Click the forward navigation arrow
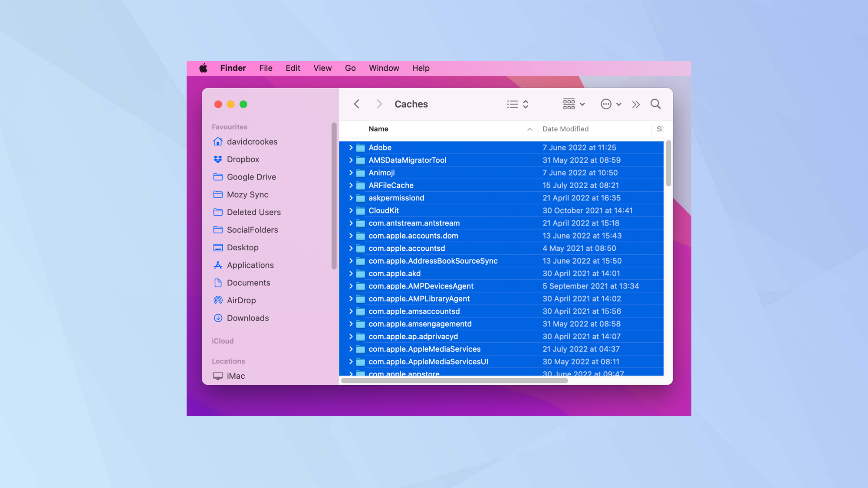 coord(378,104)
